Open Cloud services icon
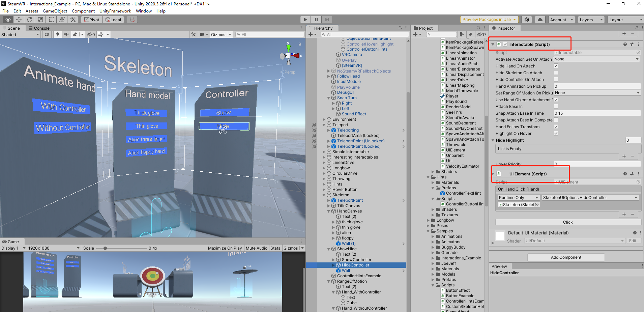This screenshot has width=644, height=312. click(x=540, y=20)
